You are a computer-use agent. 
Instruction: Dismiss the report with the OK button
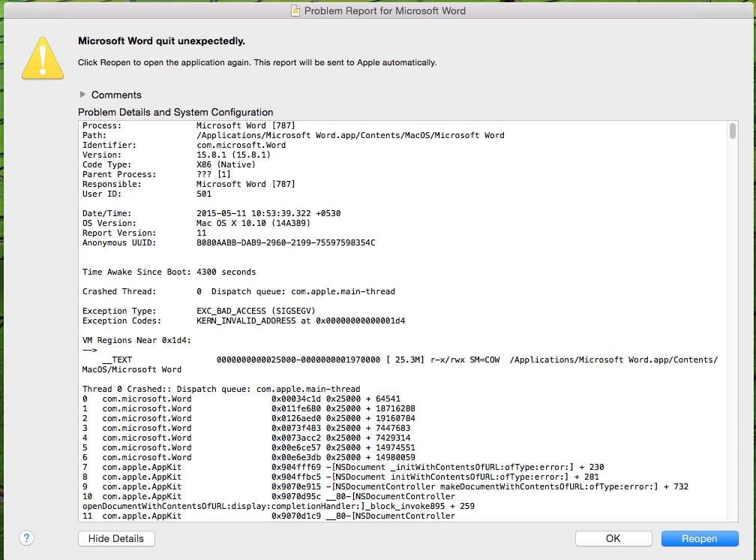tap(613, 538)
